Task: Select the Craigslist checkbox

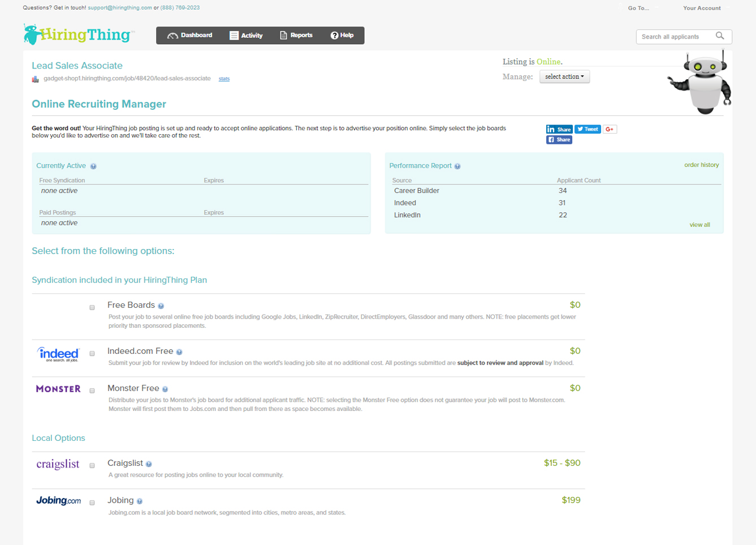Action: coord(92,465)
